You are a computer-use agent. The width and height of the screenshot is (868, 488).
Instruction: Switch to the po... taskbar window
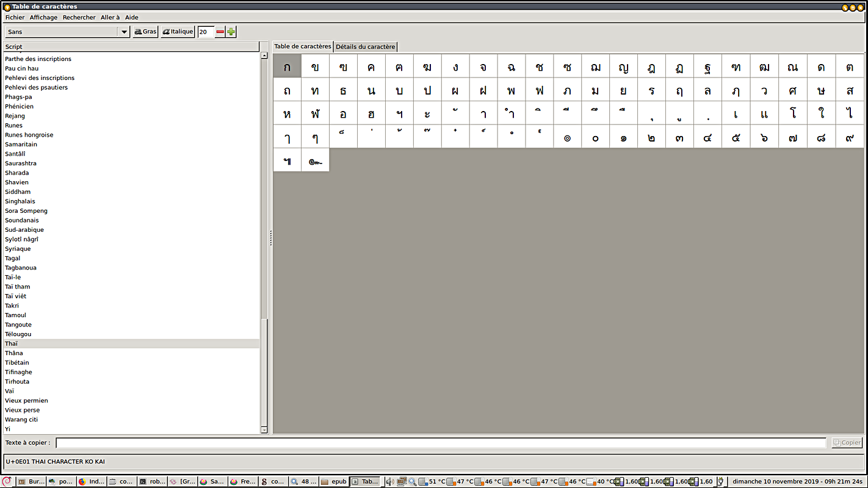61,481
